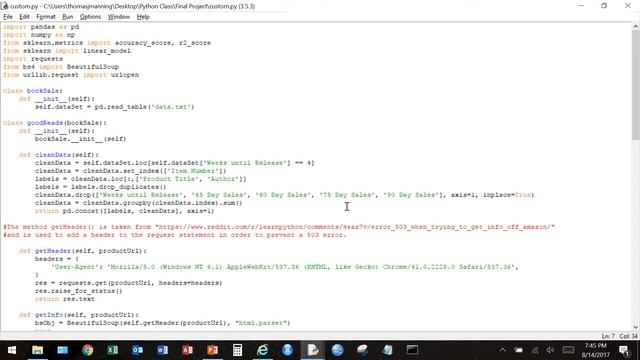The image size is (640, 360).
Task: Click 'import requests' line
Action: click(33, 59)
